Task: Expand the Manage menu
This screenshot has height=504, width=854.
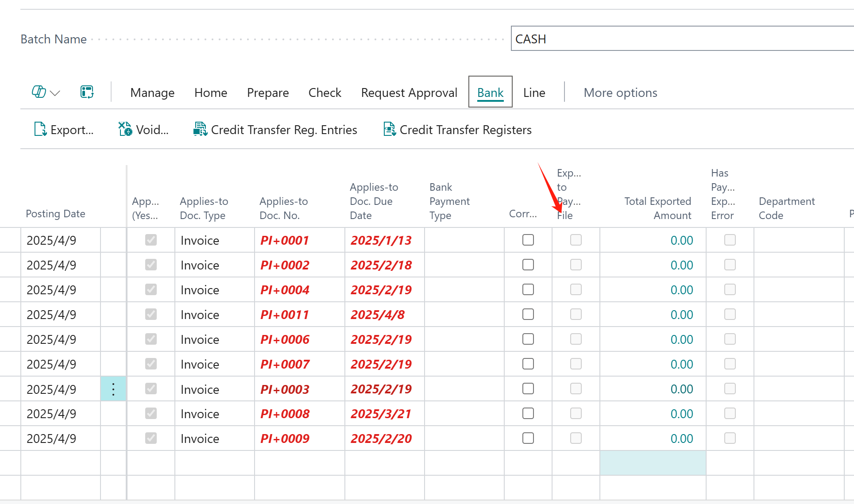Action: [x=152, y=92]
